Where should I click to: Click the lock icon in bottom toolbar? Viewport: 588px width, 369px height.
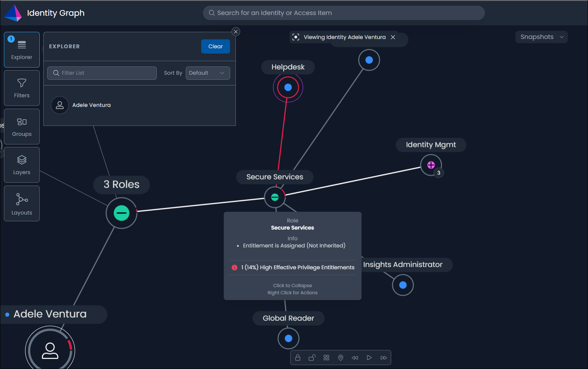pos(298,358)
